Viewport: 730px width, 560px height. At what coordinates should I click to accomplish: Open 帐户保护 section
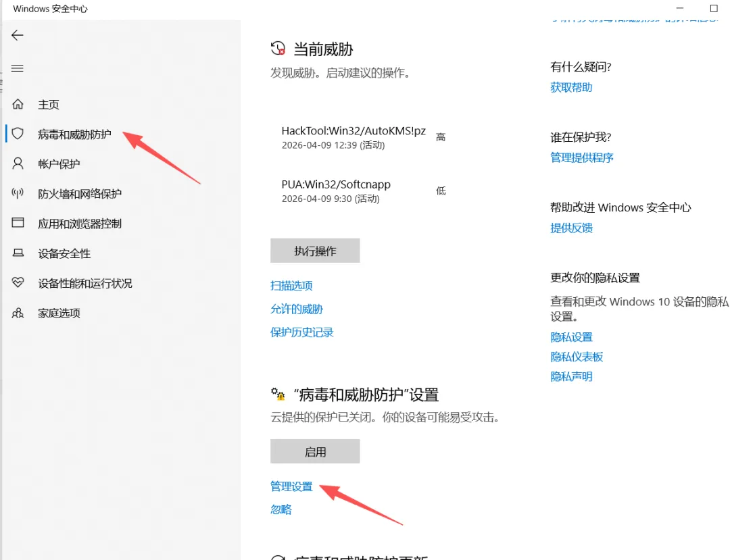tap(59, 163)
